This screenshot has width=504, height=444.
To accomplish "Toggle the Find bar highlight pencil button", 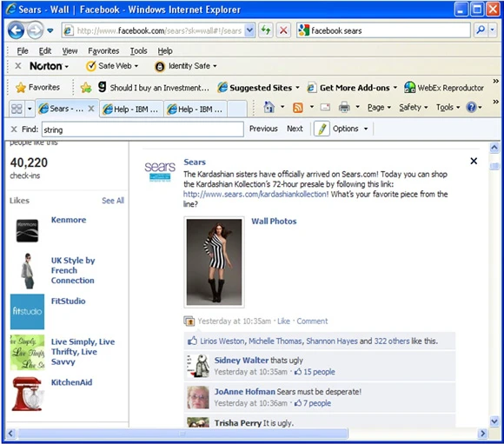I will [322, 129].
